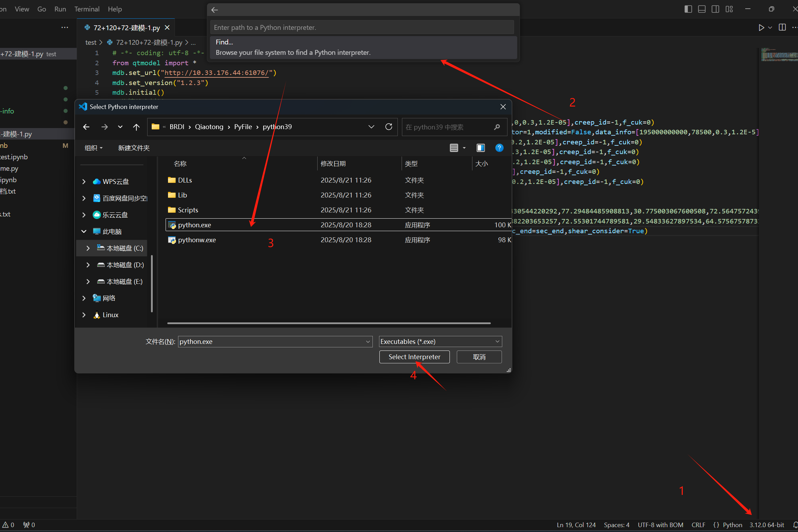Viewport: 798px width, 532px height.
Task: Select Linux in navigation tree
Action: 106,315
